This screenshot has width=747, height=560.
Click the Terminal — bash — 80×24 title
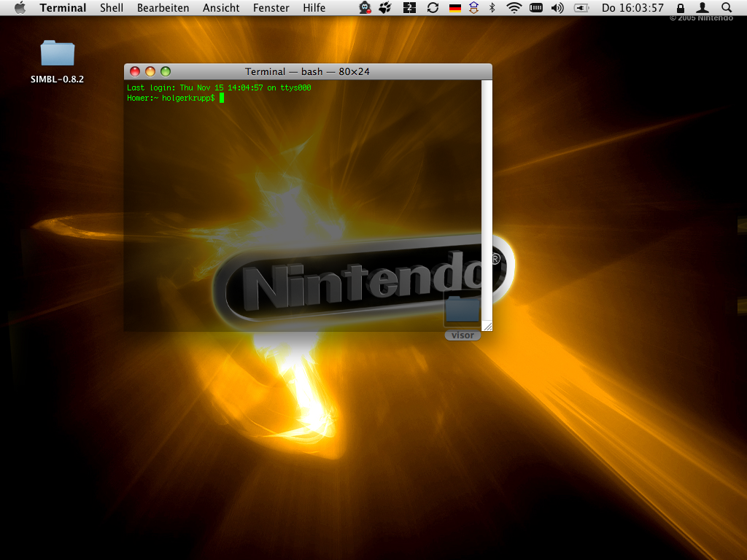coord(307,71)
